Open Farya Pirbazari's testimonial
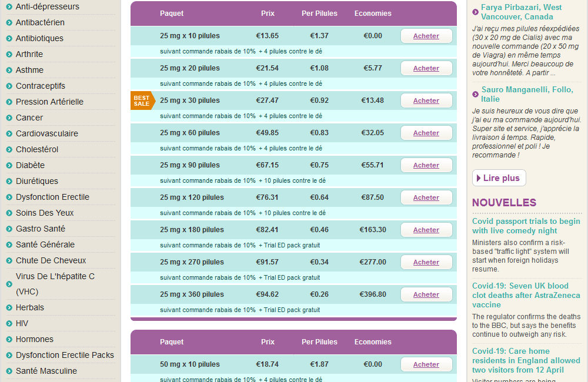Image resolution: width=588 pixels, height=382 pixels. [x=521, y=12]
